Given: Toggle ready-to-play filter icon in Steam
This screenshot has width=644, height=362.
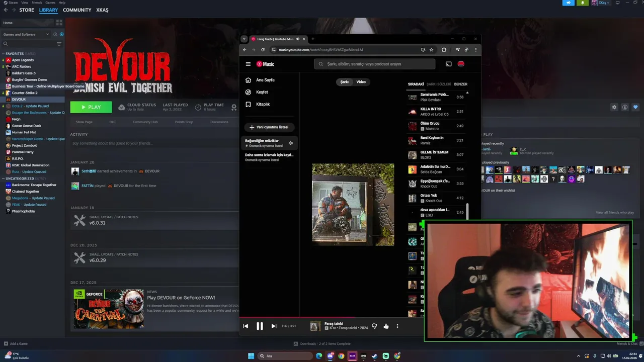Looking at the screenshot, I should (61, 34).
